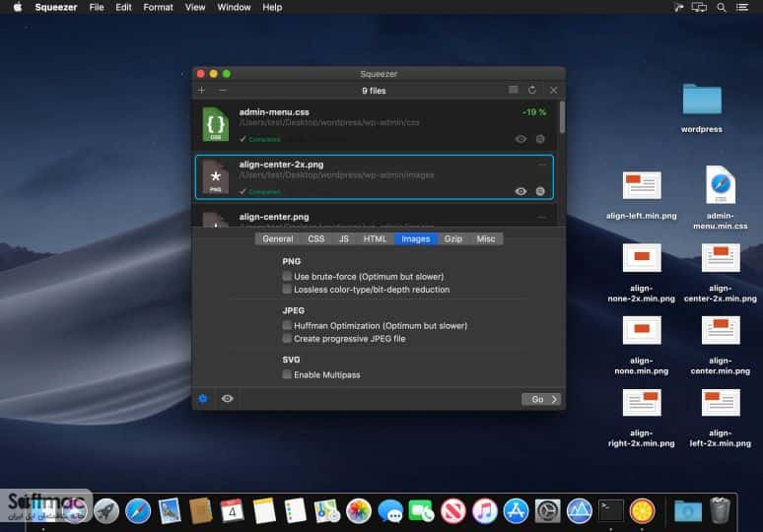This screenshot has width=763, height=532.
Task: Select the wordpress folder on desktop
Action: pos(702,100)
